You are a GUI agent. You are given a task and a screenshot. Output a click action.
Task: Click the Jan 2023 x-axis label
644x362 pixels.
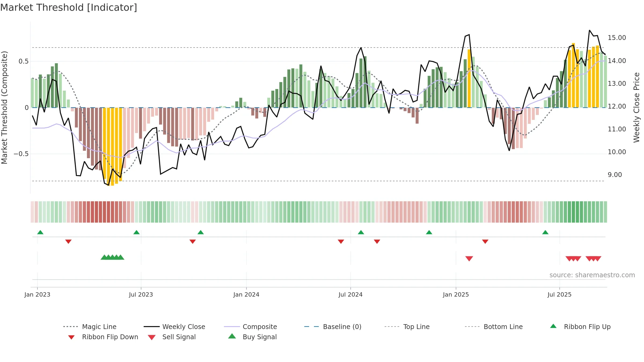coord(37,294)
